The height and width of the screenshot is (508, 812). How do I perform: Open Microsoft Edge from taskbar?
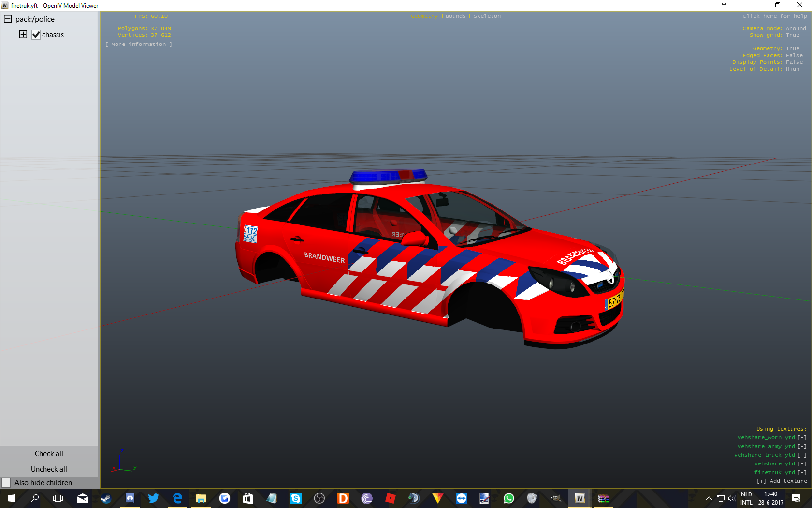click(177, 498)
